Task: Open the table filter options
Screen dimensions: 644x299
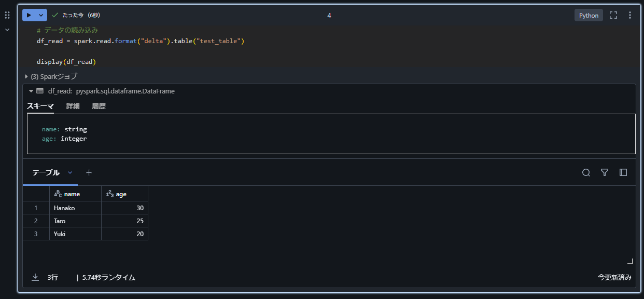Action: pos(605,172)
